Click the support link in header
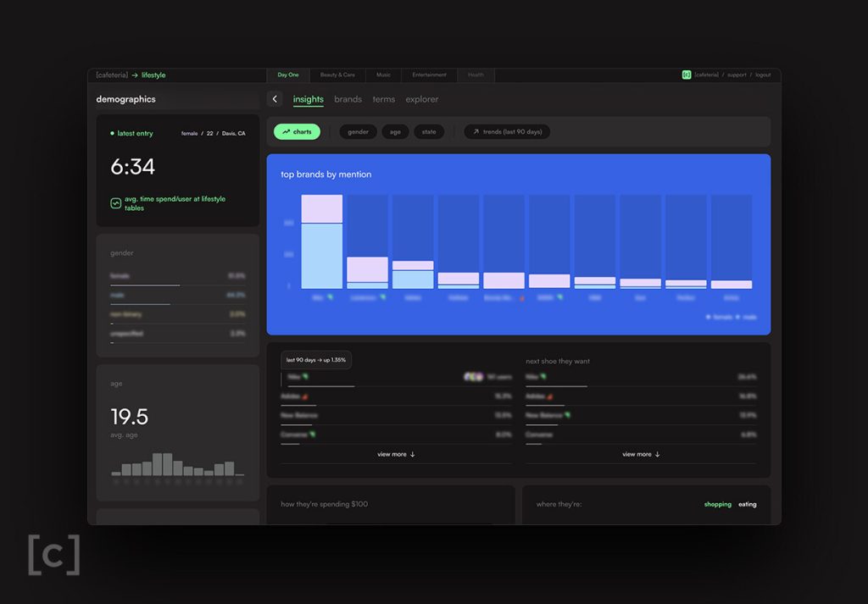 pos(737,75)
